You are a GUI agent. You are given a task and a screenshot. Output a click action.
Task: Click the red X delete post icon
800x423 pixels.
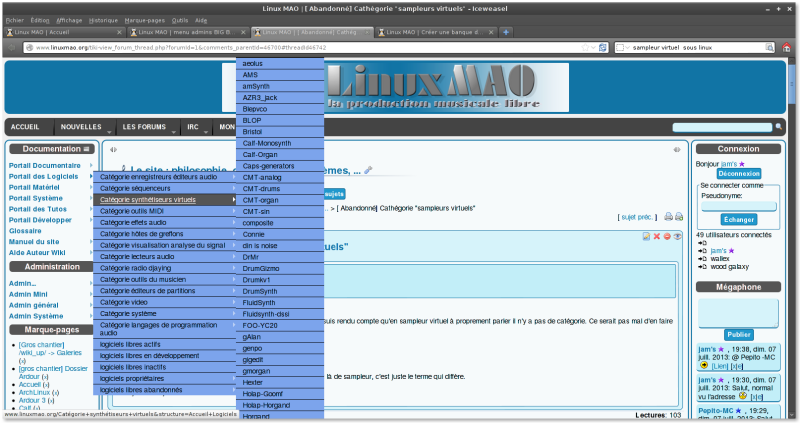click(x=657, y=236)
